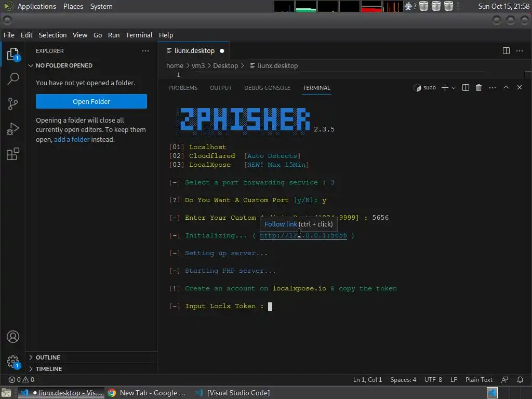This screenshot has height=399, width=532.
Task: Switch to the OUTPUT tab
Action: point(221,88)
